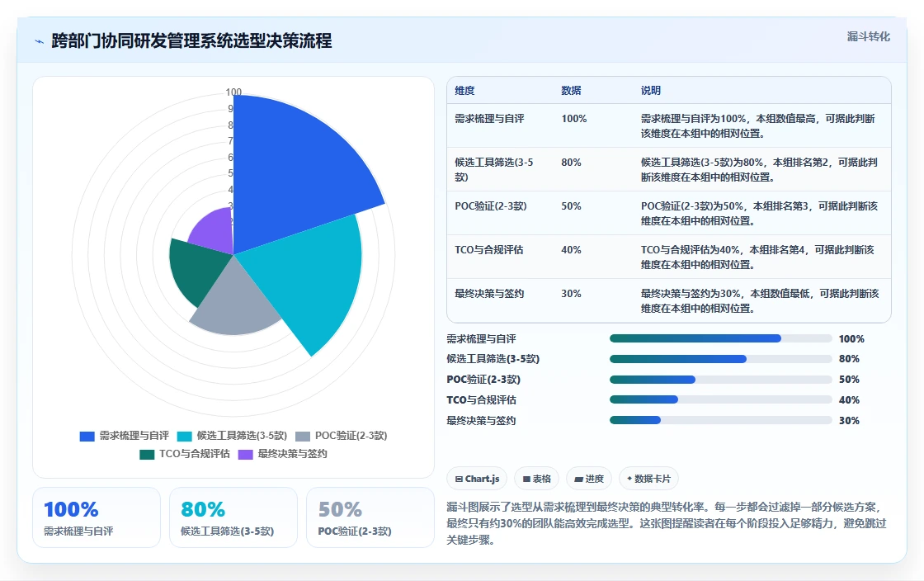Click the 100% label beside the first progress bar
The width and height of the screenshot is (924, 581).
[x=851, y=339]
